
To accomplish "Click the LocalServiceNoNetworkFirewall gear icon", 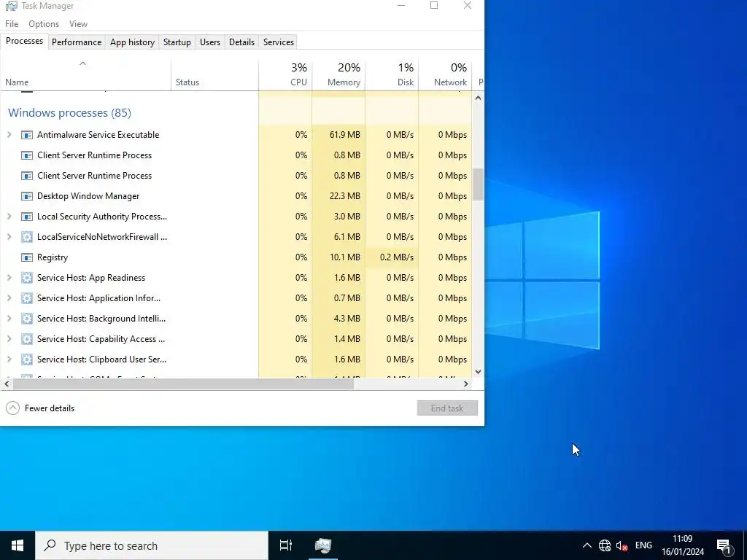I will (27, 237).
